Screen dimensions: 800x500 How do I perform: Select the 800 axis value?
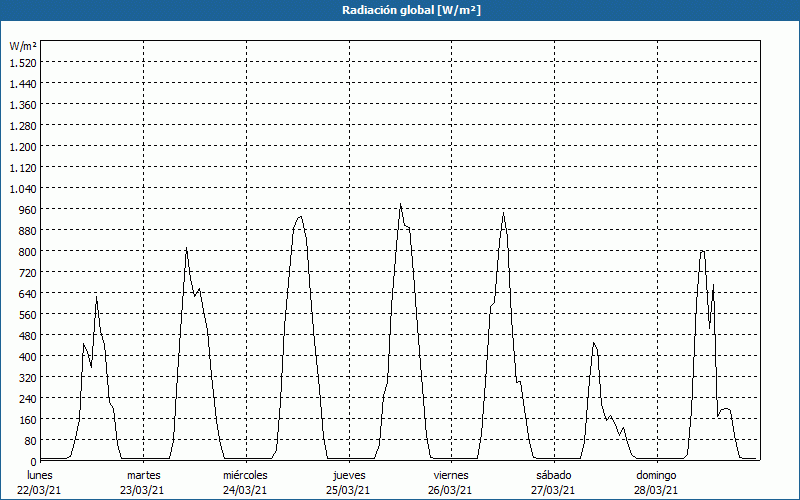[27, 251]
